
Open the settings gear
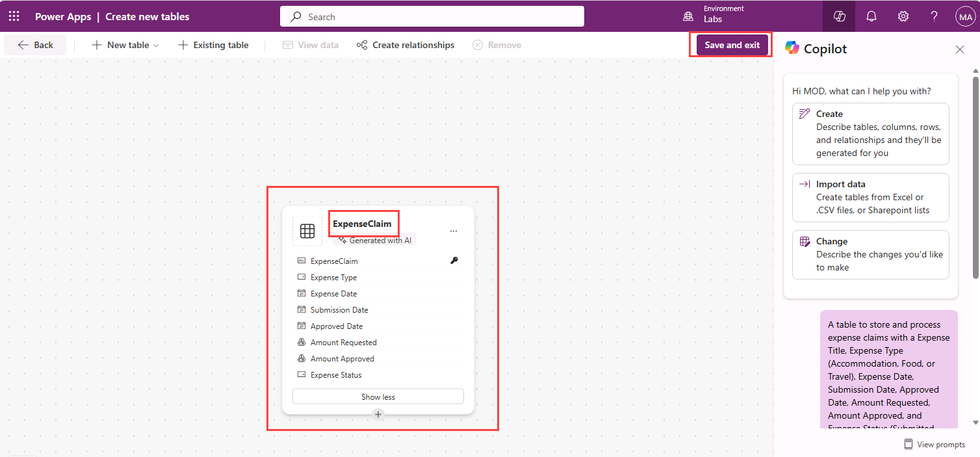click(x=903, y=16)
